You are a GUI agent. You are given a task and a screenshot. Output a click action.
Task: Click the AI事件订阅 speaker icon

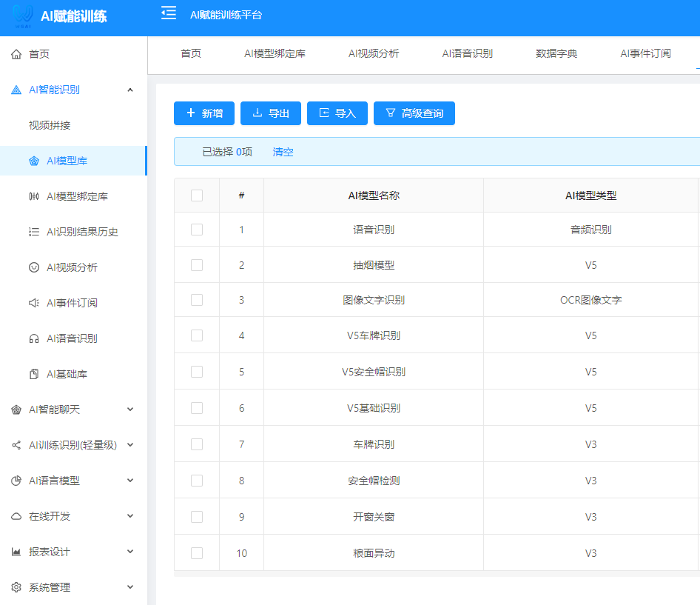(33, 302)
